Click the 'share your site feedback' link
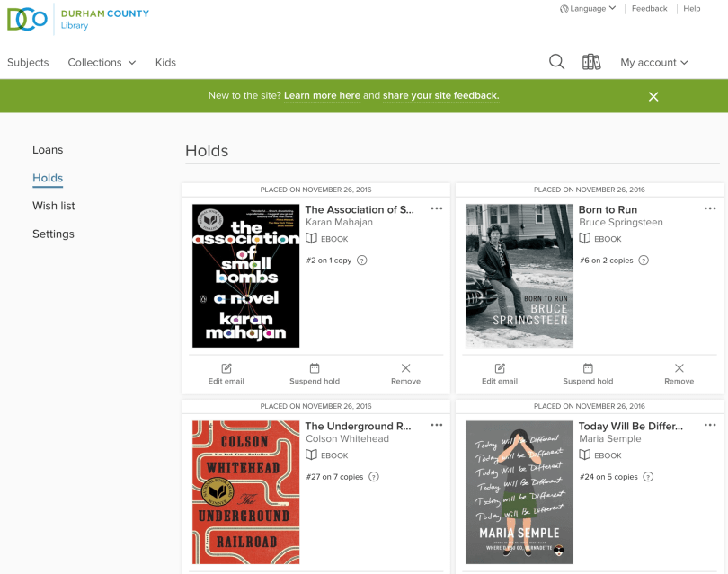Screen dimensions: 728x574 click(x=440, y=96)
